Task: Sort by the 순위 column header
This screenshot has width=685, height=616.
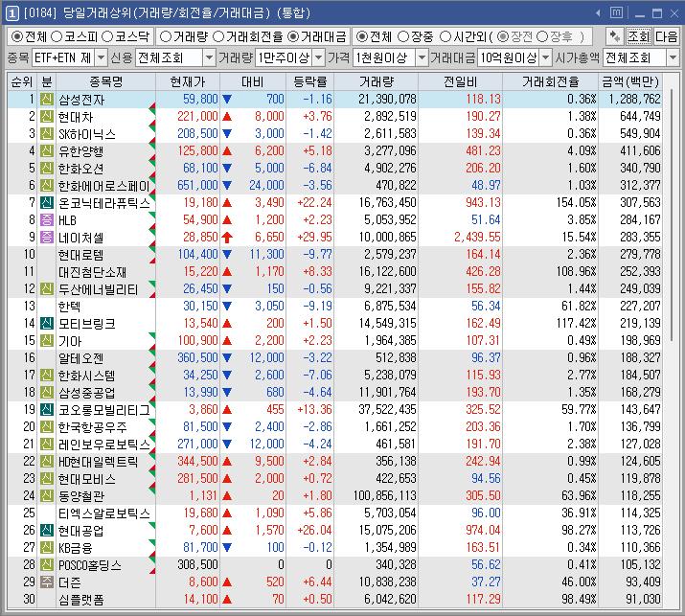Action: click(22, 81)
